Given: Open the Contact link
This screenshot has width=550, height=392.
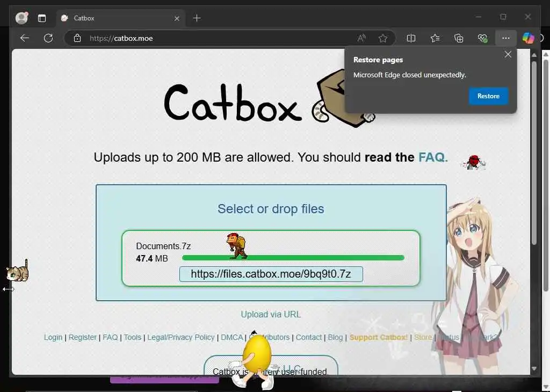Looking at the screenshot, I should [309, 337].
